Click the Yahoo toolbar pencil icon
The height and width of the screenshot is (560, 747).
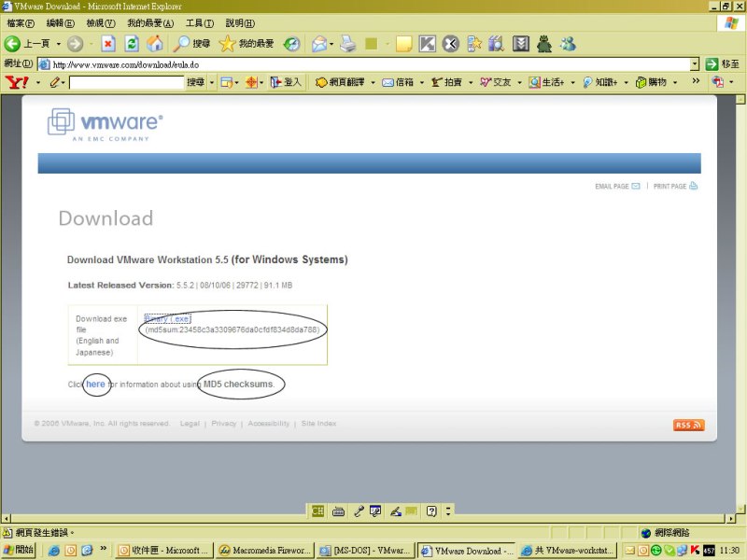point(55,82)
